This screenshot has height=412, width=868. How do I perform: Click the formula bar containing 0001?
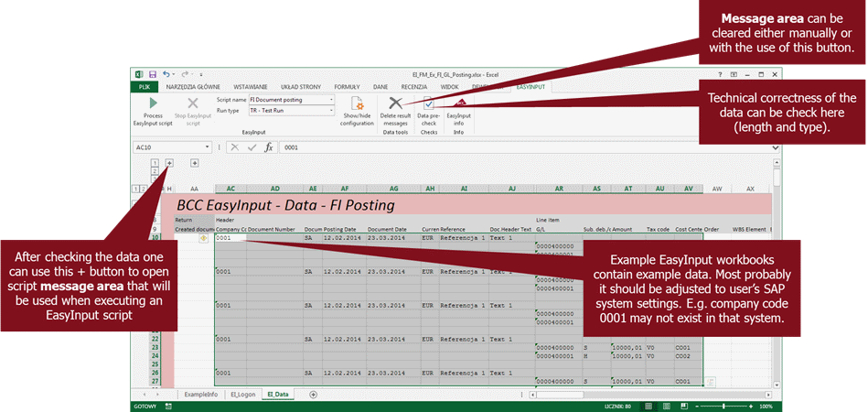(524, 147)
